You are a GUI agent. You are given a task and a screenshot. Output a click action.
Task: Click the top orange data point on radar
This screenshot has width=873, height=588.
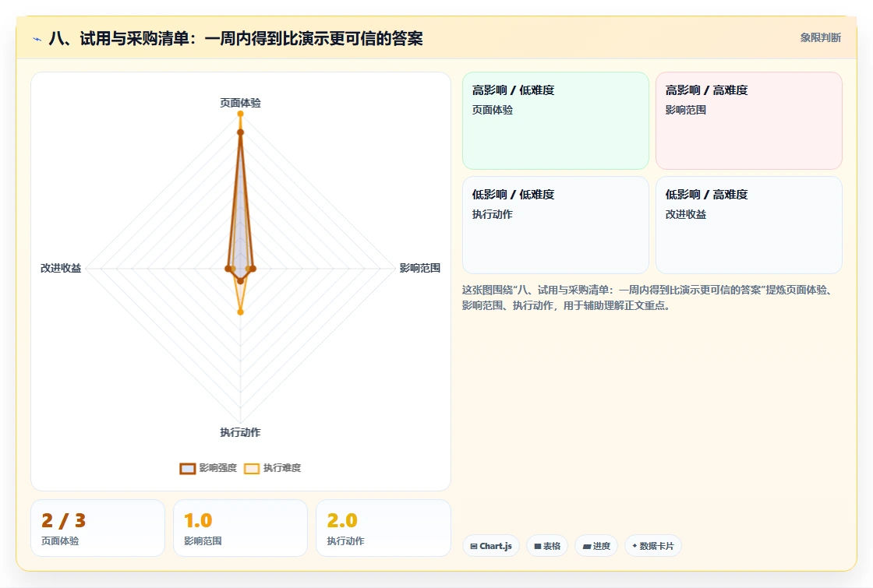(x=241, y=114)
